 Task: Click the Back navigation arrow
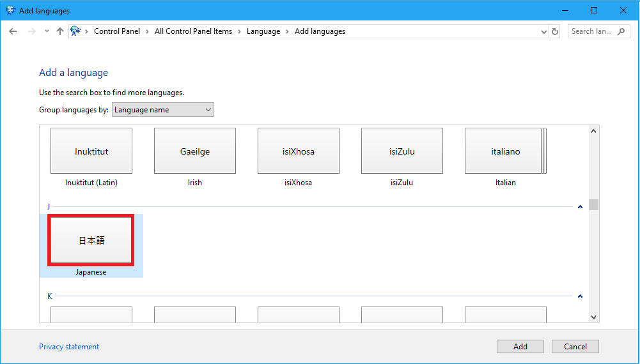(13, 31)
